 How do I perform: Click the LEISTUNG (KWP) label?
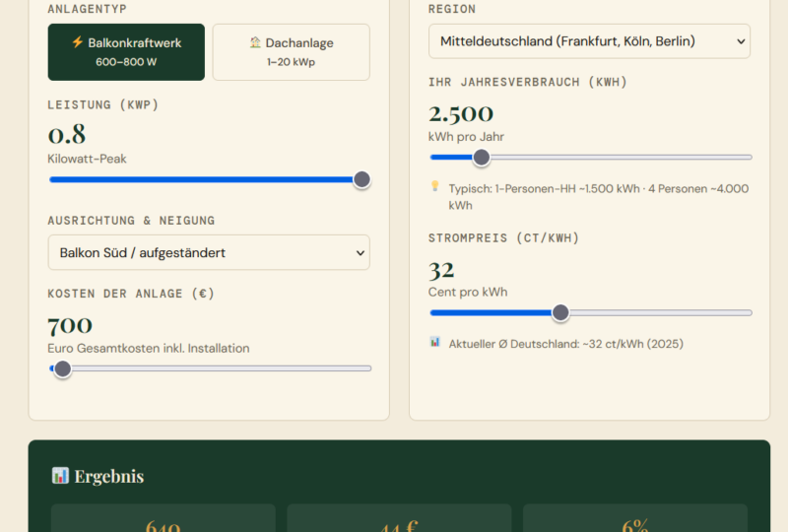(103, 104)
